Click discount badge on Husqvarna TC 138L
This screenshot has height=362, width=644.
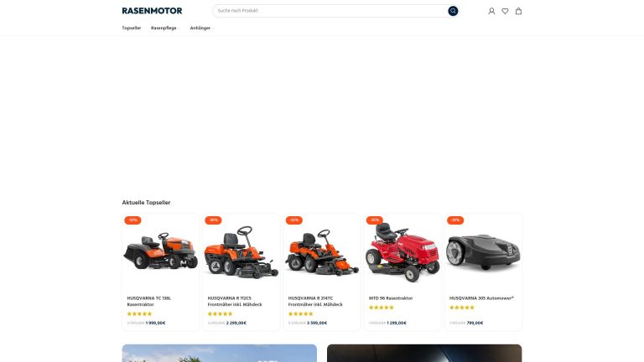coord(132,220)
